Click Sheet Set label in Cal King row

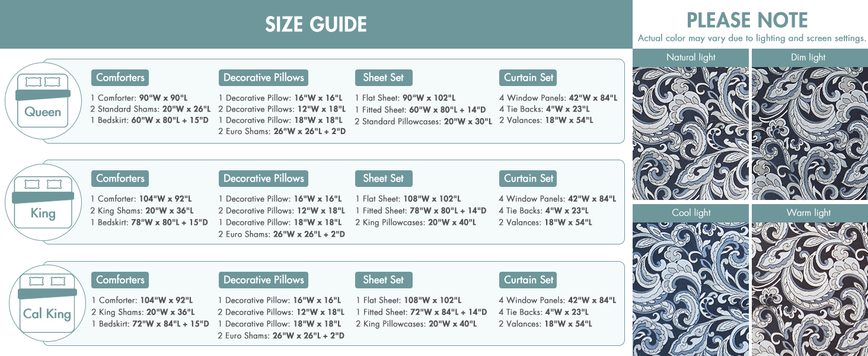384,280
